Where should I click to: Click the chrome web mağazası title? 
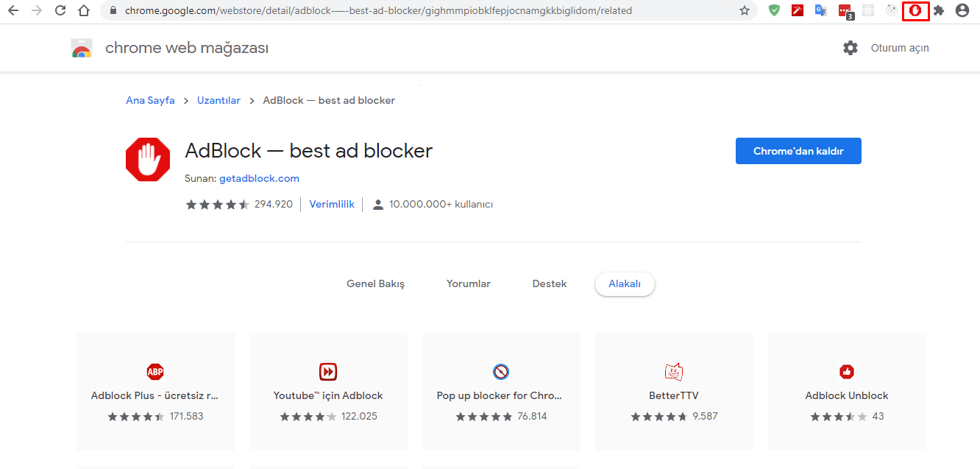pyautogui.click(x=187, y=49)
